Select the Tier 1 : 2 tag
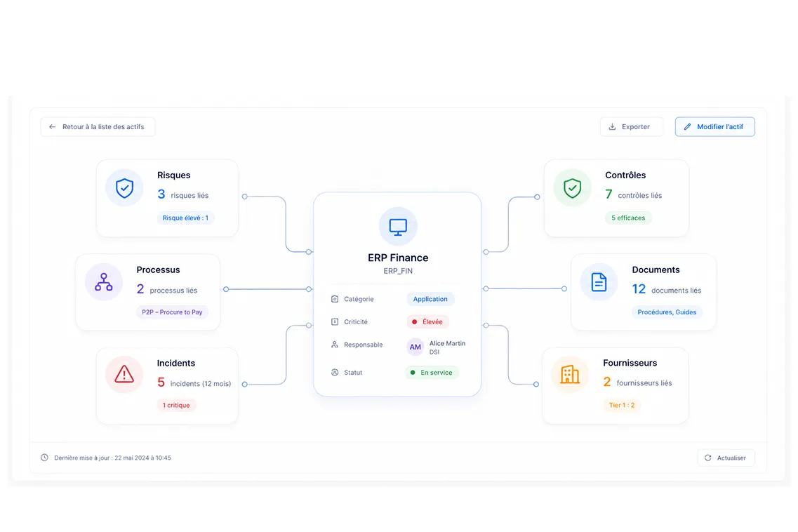This screenshot has height=532, width=798. (622, 405)
